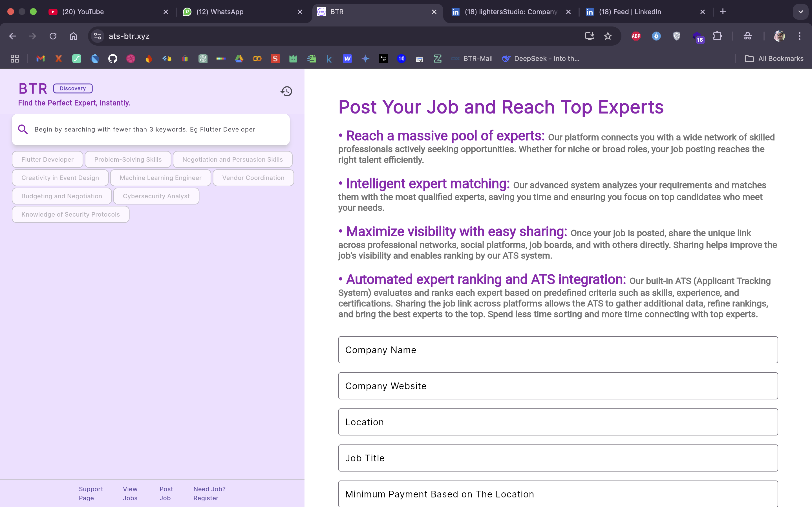This screenshot has height=507, width=812.
Task: Open the All Bookmarks folder
Action: (774, 59)
